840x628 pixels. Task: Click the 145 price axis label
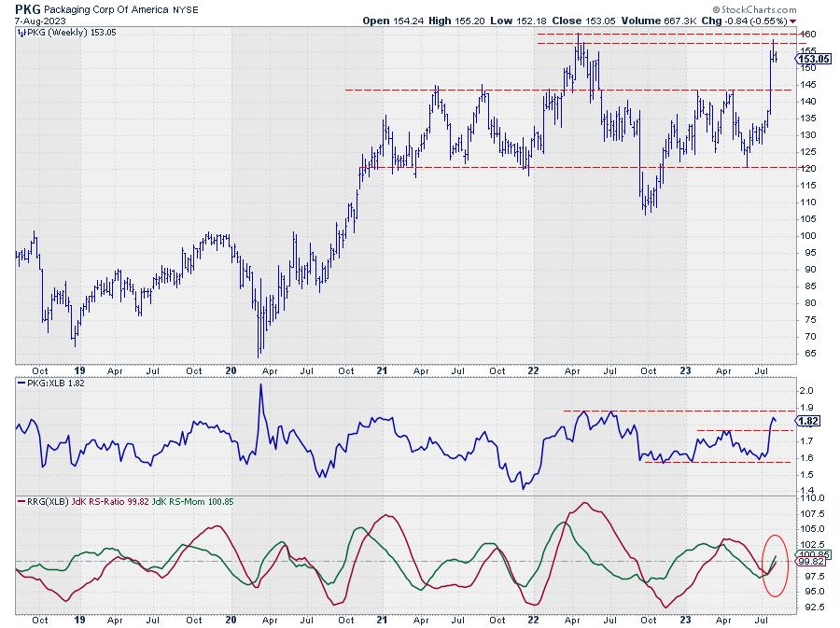pyautogui.click(x=808, y=85)
